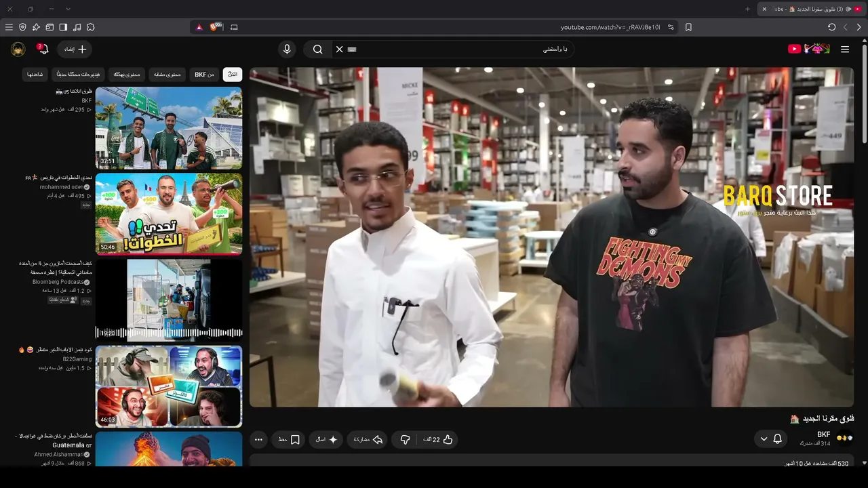The width and height of the screenshot is (868, 488).
Task: Like the video with thumbs up
Action: pyautogui.click(x=438, y=439)
